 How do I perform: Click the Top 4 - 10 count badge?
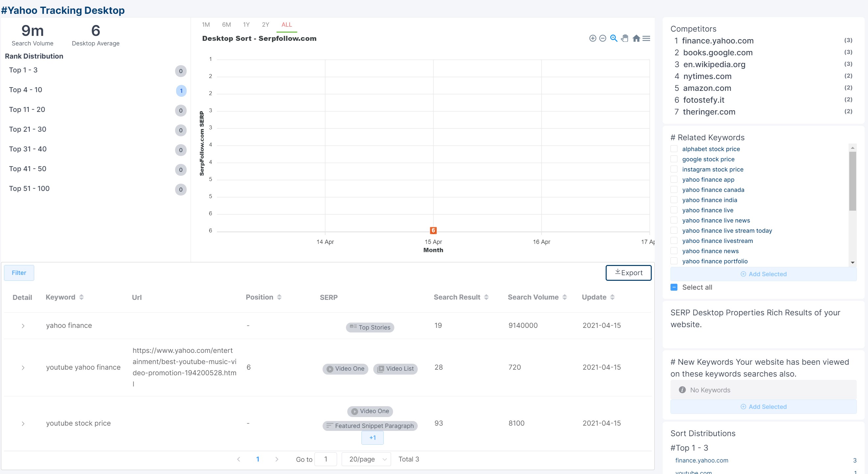(x=181, y=91)
